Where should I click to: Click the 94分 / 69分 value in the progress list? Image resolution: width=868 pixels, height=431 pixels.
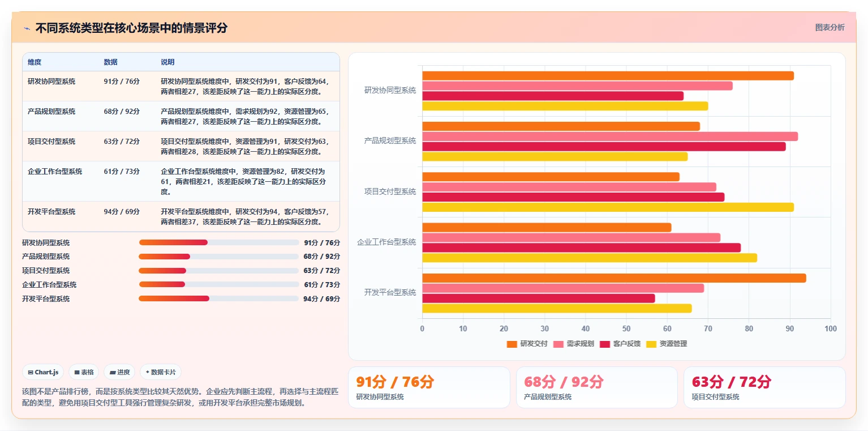pyautogui.click(x=321, y=298)
